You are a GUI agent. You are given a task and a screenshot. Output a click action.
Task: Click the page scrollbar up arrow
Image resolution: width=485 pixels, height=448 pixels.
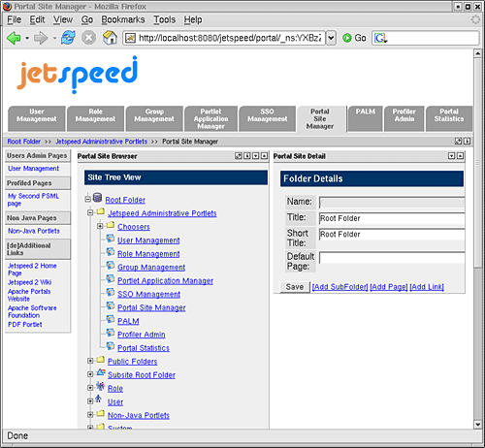click(x=477, y=53)
